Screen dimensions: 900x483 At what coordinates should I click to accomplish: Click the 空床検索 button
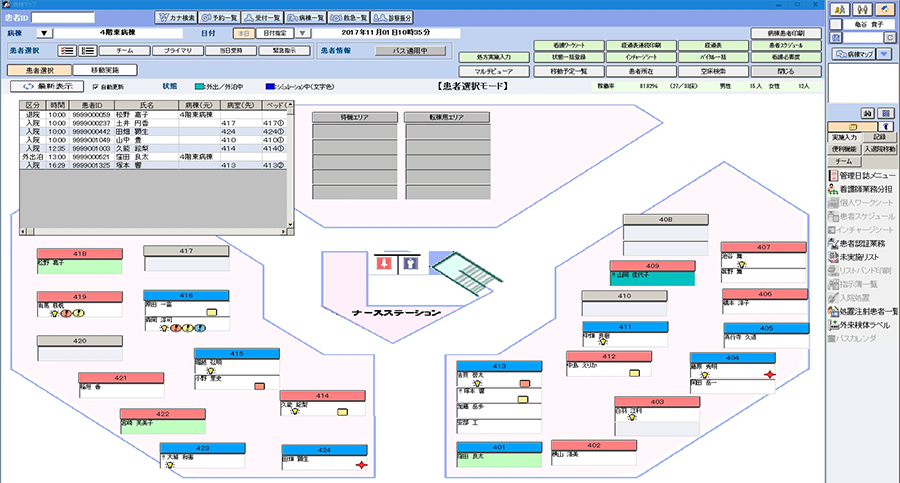click(705, 71)
